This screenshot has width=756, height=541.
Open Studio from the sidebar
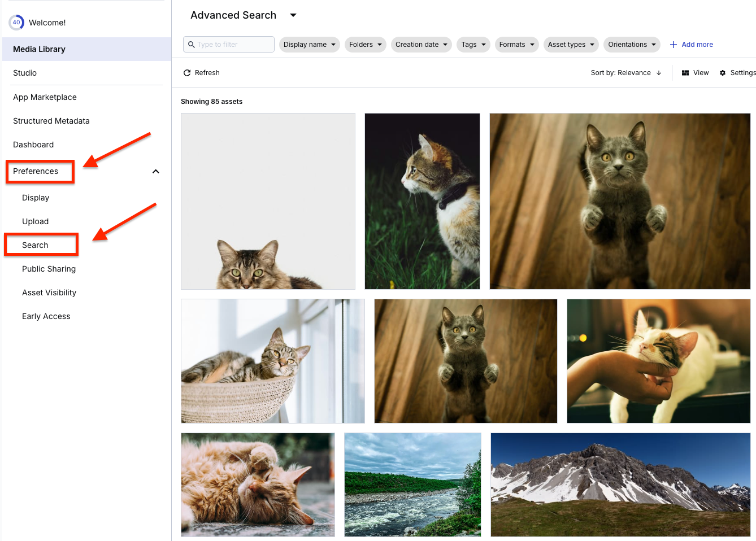(x=25, y=72)
